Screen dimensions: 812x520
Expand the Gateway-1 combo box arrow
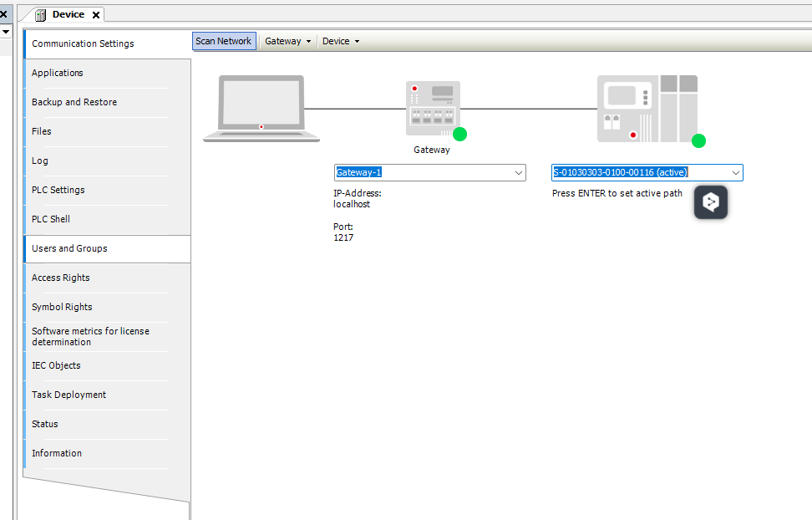[519, 173]
